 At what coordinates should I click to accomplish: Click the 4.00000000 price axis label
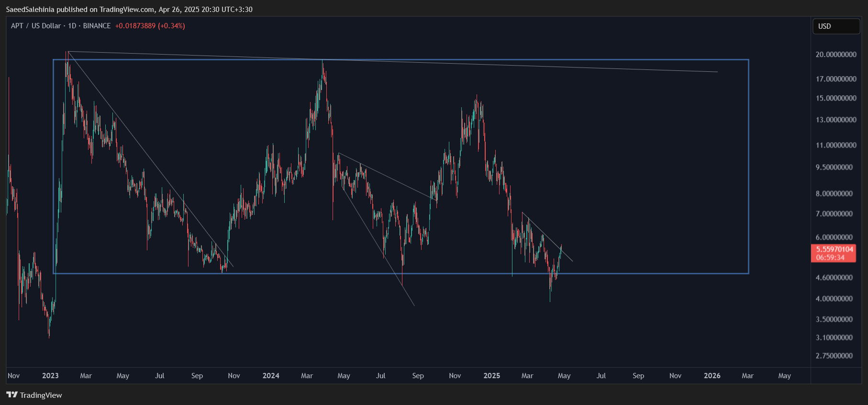pyautogui.click(x=834, y=299)
